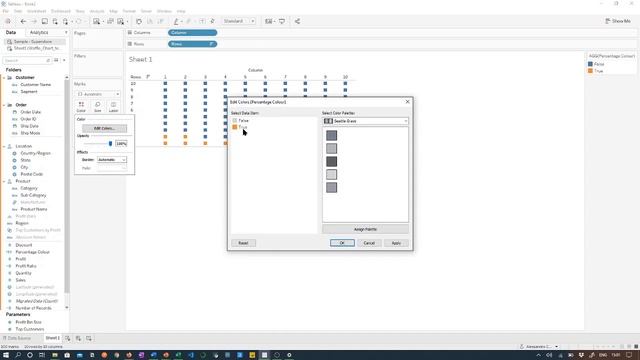Click the Save workbook toolbar icon
Viewport: 640px width, 360px height.
44,21
